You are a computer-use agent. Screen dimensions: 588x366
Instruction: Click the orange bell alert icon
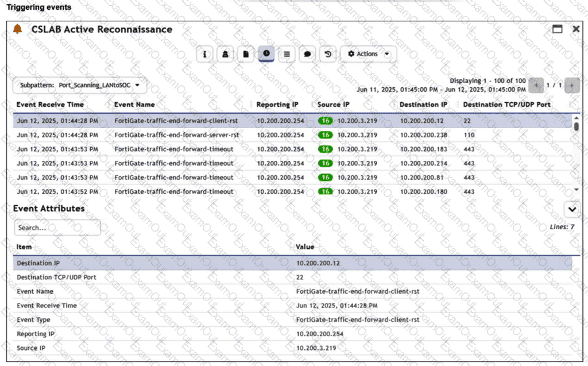click(17, 29)
